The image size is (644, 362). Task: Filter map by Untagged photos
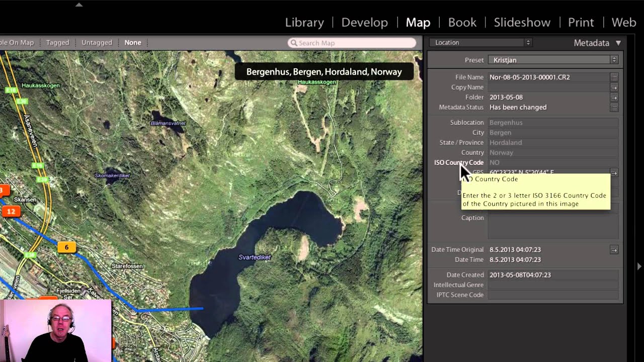click(x=97, y=43)
